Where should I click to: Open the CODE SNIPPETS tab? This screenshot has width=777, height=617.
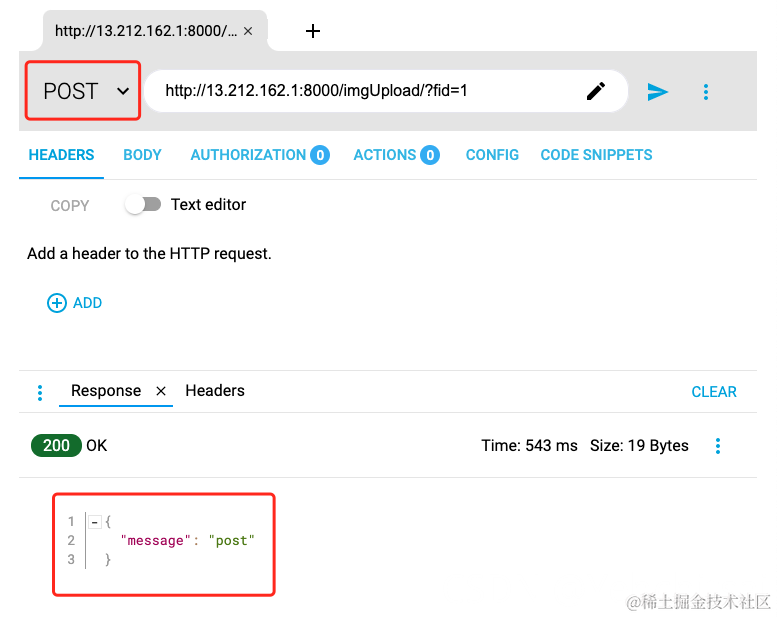tap(596, 155)
